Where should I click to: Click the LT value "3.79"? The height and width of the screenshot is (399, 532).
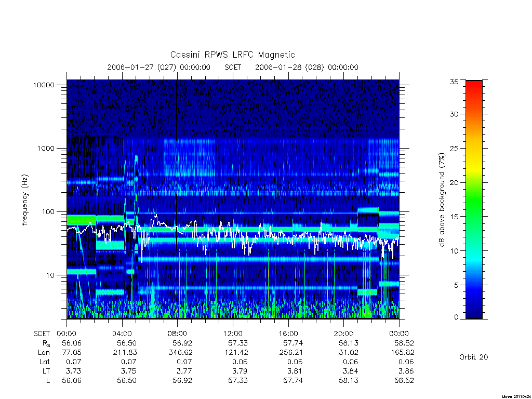click(240, 371)
